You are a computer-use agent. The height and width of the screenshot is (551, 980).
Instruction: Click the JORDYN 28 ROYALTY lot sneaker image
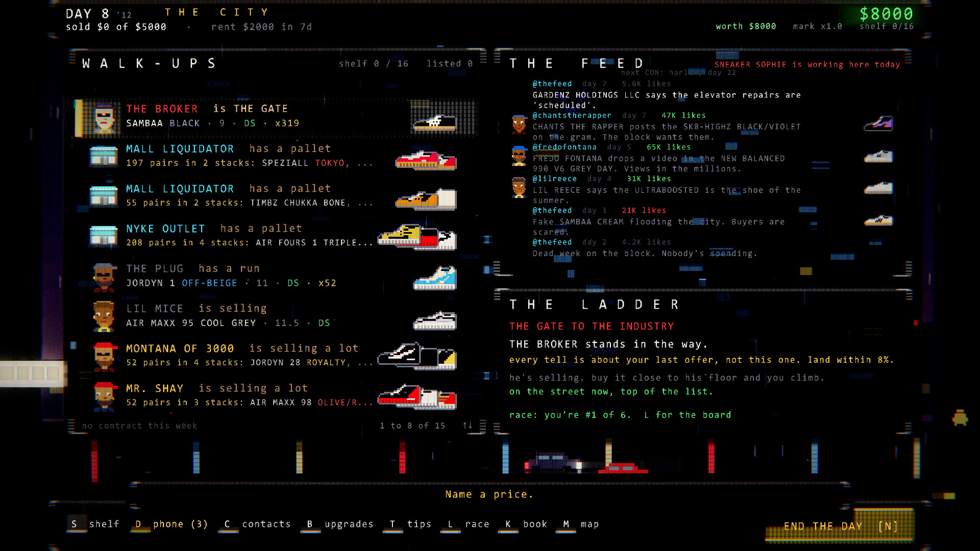coord(417,356)
